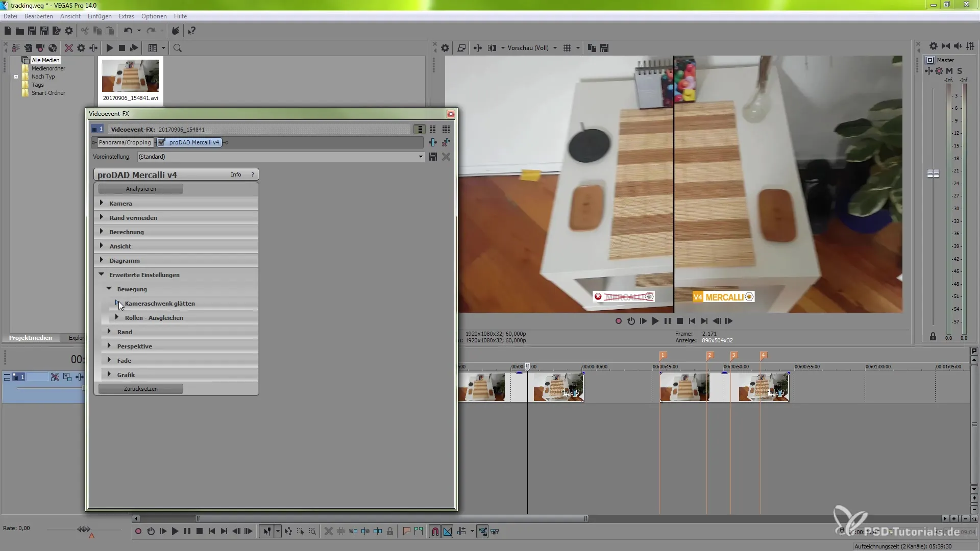Open project properties gear in main toolbar
This screenshot has width=980, height=551.
pos(69,31)
